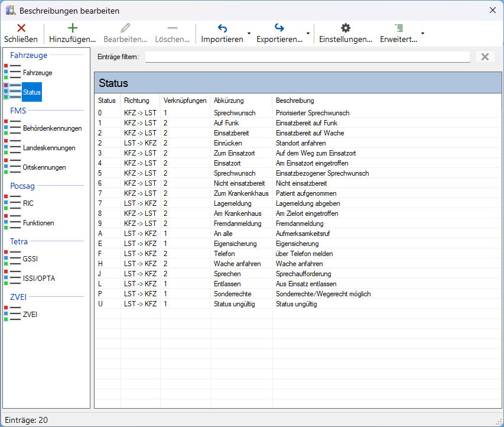The width and height of the screenshot is (504, 427).
Task: Open Behördenkennungen via its list icon
Action: (x=12, y=127)
